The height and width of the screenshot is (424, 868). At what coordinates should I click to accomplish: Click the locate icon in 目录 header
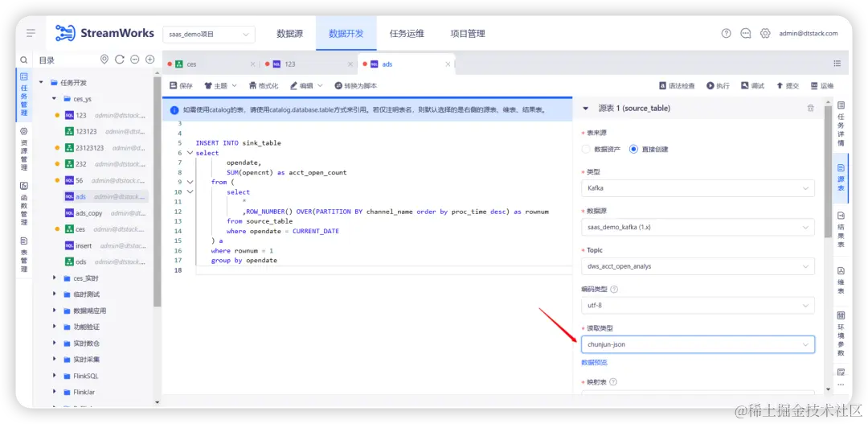104,60
